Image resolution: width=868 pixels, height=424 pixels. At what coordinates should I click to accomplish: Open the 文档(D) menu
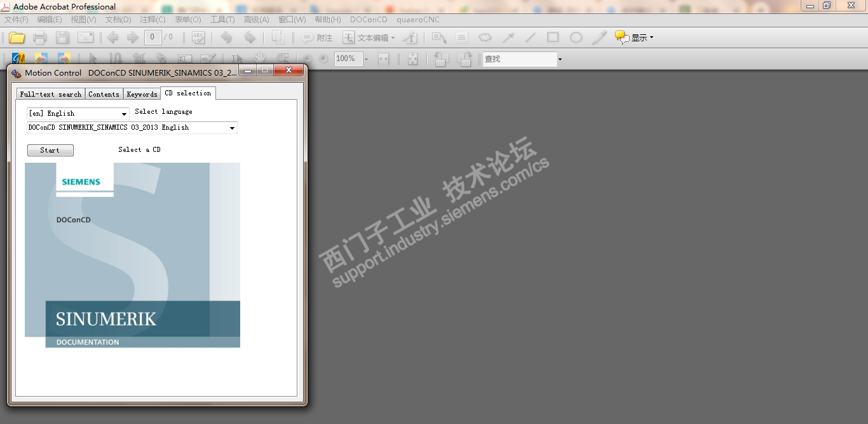(x=118, y=20)
